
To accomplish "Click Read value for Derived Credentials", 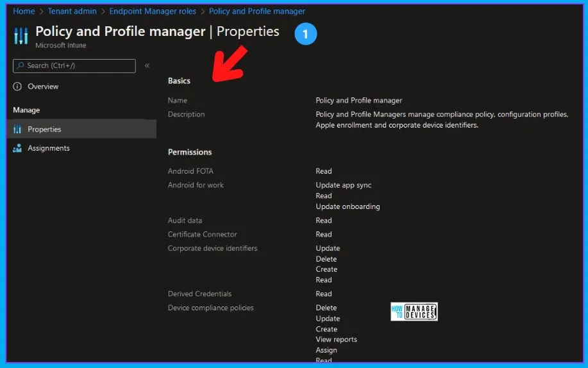I will [324, 294].
